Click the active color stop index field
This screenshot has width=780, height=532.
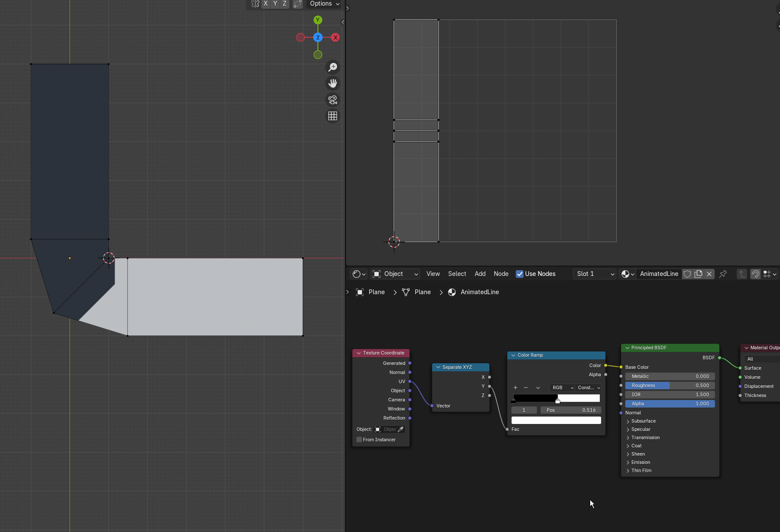coord(524,410)
